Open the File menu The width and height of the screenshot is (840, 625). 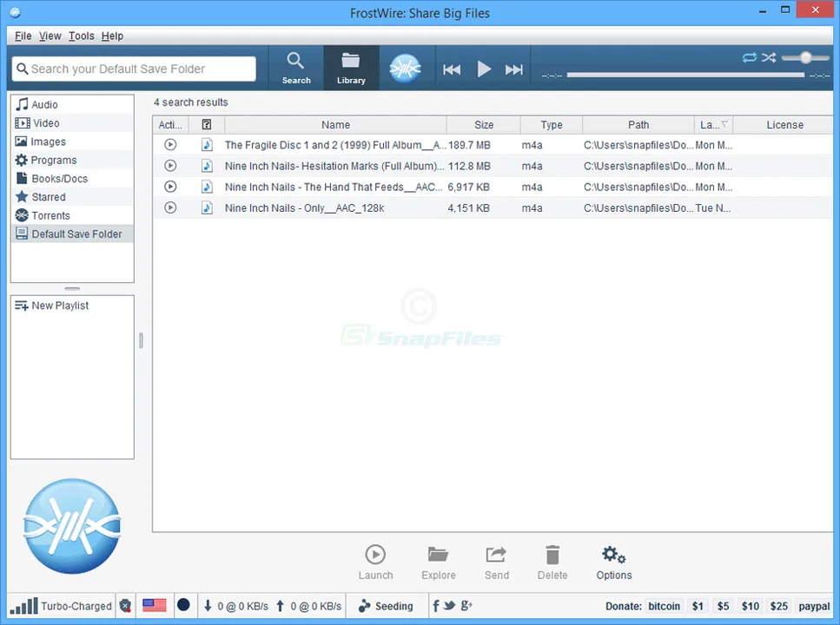[23, 36]
